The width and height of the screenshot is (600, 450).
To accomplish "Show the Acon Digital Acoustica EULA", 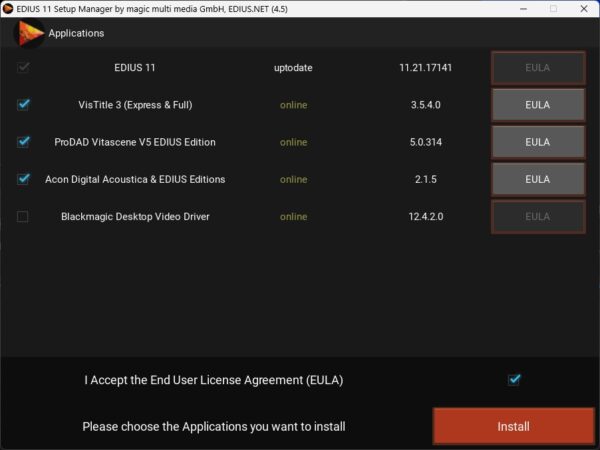I will point(537,179).
